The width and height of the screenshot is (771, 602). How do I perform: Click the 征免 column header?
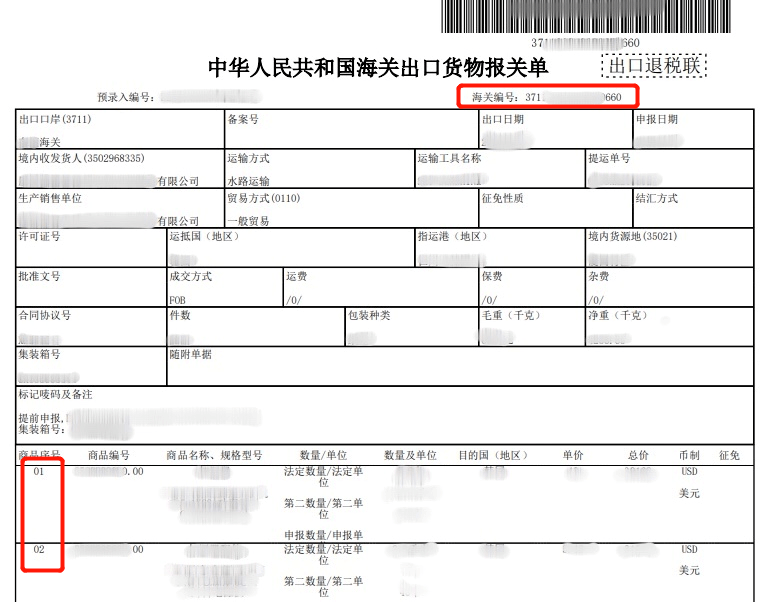click(729, 455)
